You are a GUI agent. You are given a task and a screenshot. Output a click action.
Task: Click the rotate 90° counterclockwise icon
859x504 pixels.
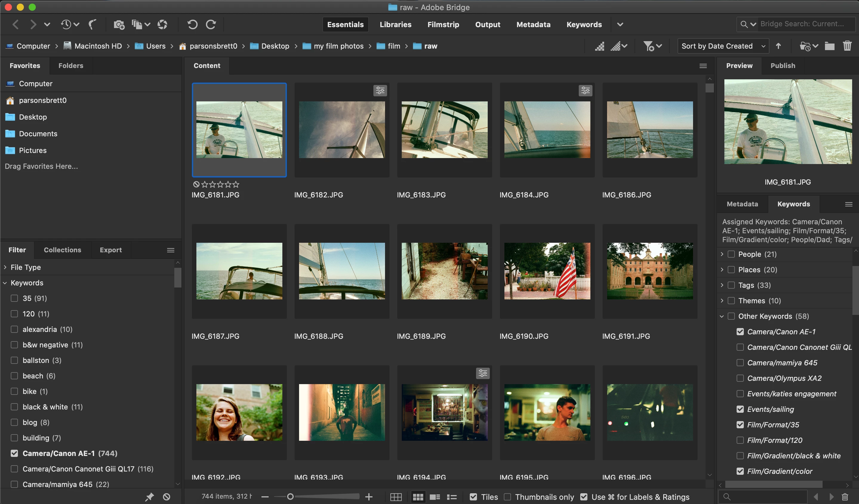click(192, 24)
